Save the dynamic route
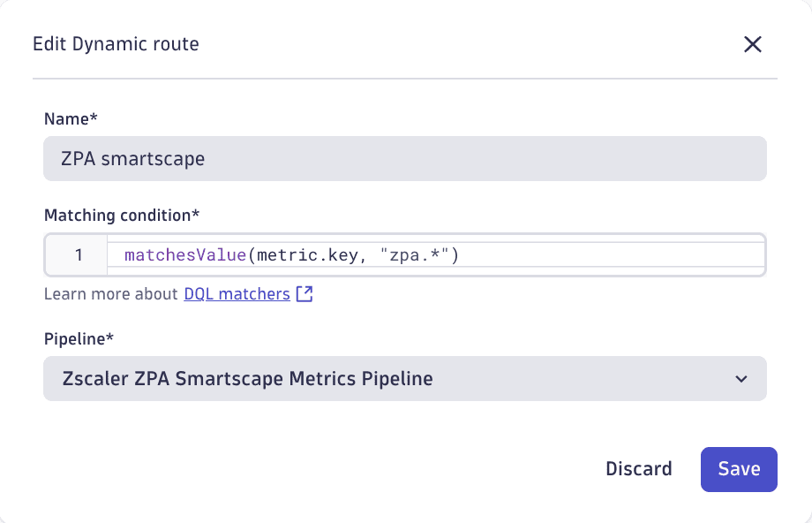The height and width of the screenshot is (523, 812). pyautogui.click(x=739, y=469)
